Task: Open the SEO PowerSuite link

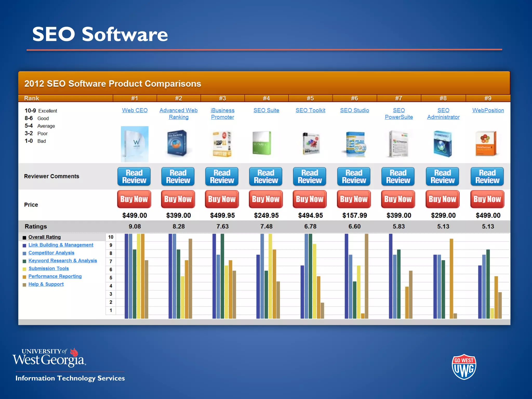Action: coord(399,114)
